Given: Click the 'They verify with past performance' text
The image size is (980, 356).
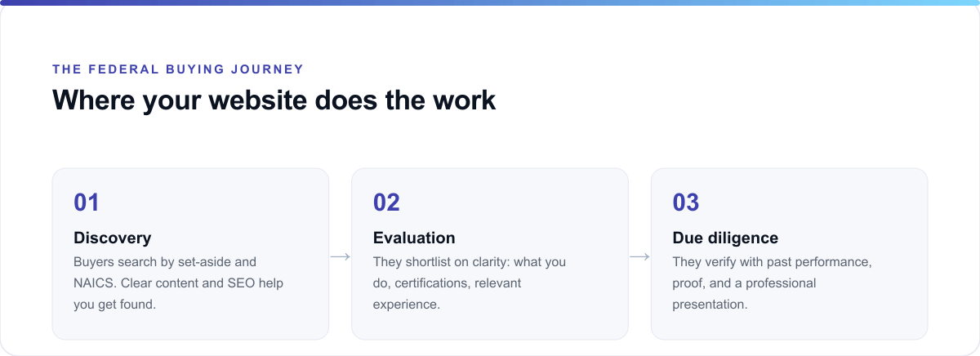Looking at the screenshot, I should [773, 283].
